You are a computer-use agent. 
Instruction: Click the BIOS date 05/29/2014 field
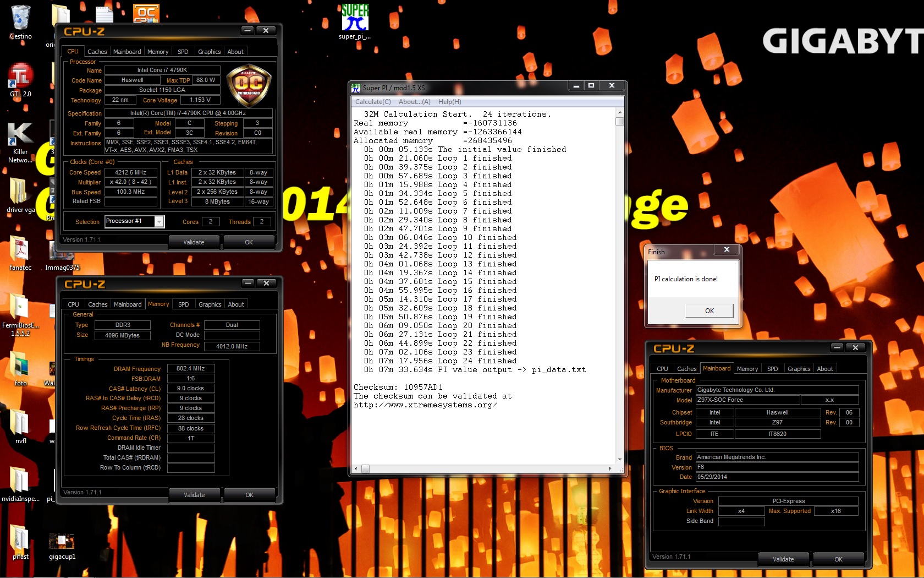[777, 477]
